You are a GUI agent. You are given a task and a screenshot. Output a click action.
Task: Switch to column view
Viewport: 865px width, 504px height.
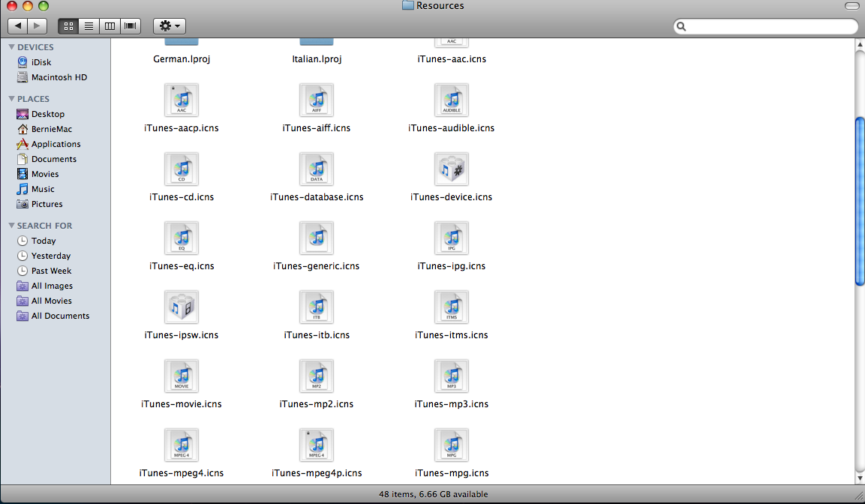click(110, 26)
